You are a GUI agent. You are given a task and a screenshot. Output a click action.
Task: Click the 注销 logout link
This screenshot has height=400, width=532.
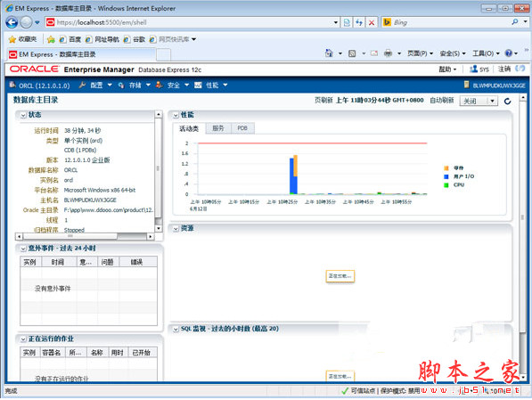point(503,69)
